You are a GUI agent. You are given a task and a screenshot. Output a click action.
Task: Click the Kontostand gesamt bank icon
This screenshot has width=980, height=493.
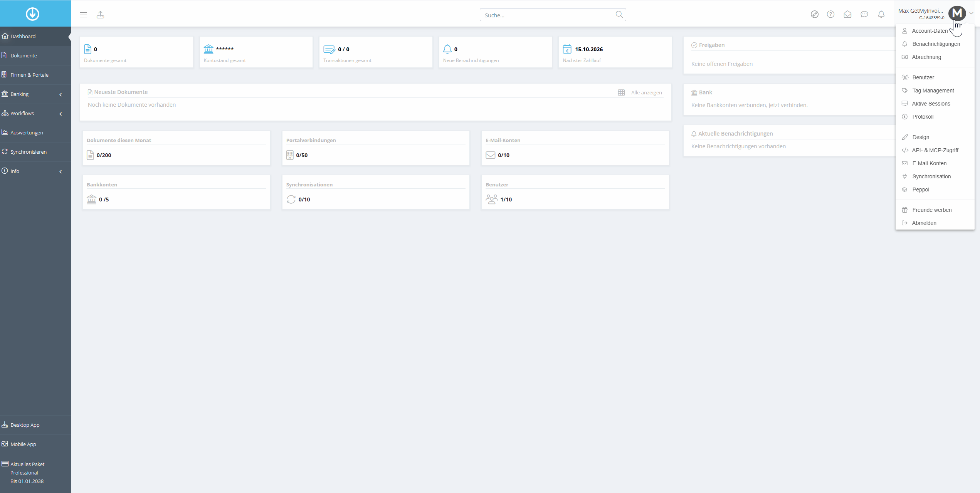[x=208, y=49]
